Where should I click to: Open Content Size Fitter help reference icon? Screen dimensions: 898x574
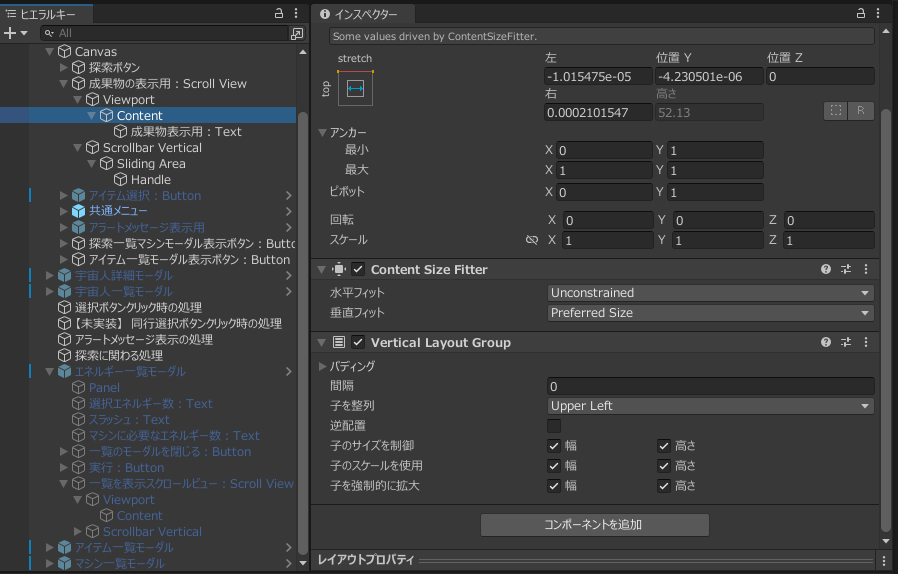[826, 269]
